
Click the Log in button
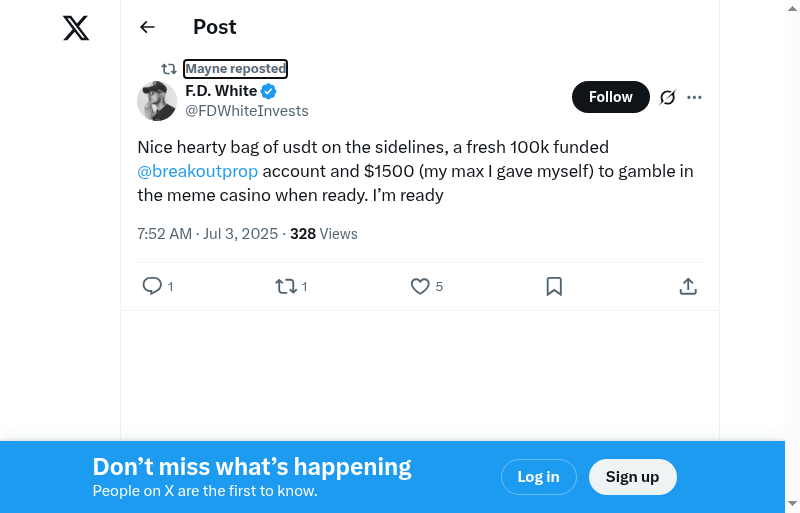pyautogui.click(x=538, y=477)
